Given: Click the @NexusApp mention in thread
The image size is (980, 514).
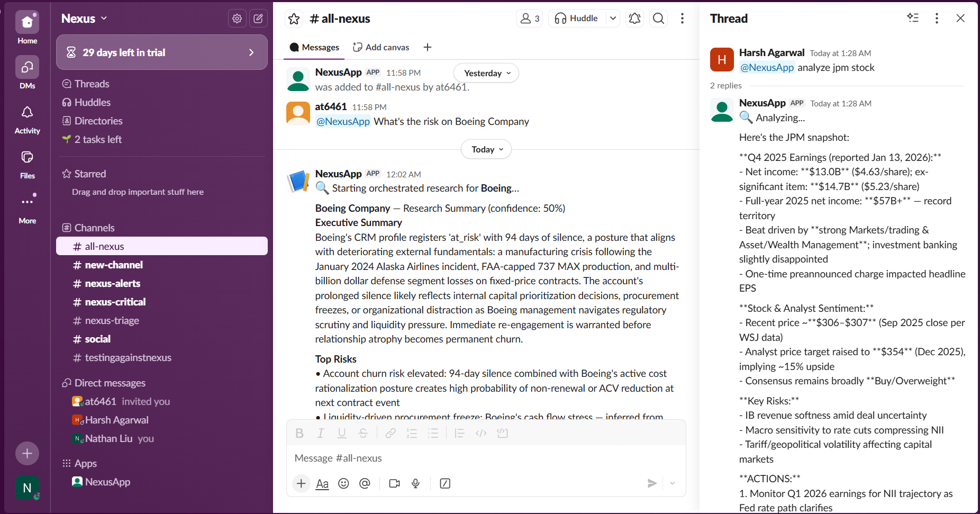Looking at the screenshot, I should (767, 67).
